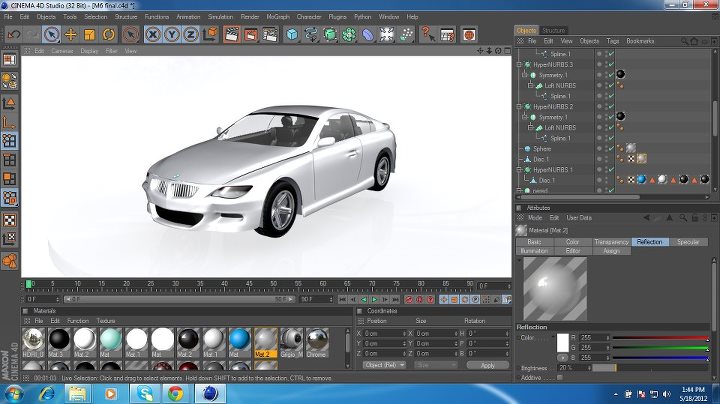This screenshot has height=404, width=720.
Task: Click the Windows Start button
Action: (13, 394)
